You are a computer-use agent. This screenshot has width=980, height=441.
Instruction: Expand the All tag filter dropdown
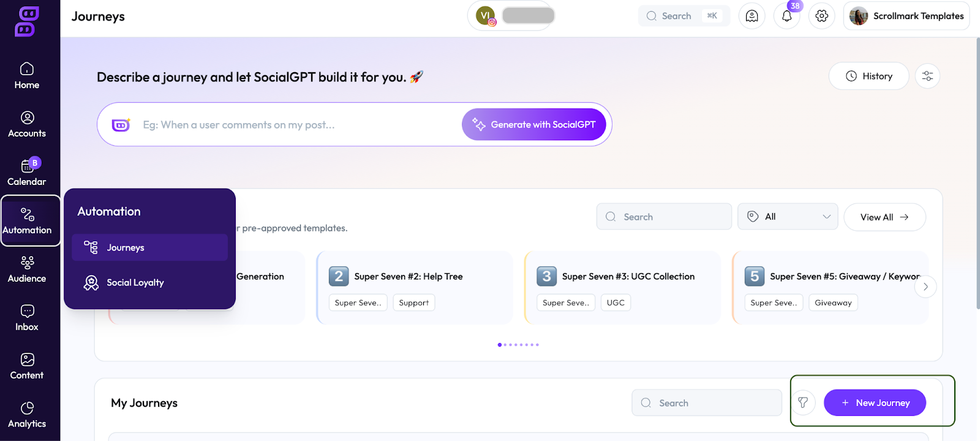(788, 217)
